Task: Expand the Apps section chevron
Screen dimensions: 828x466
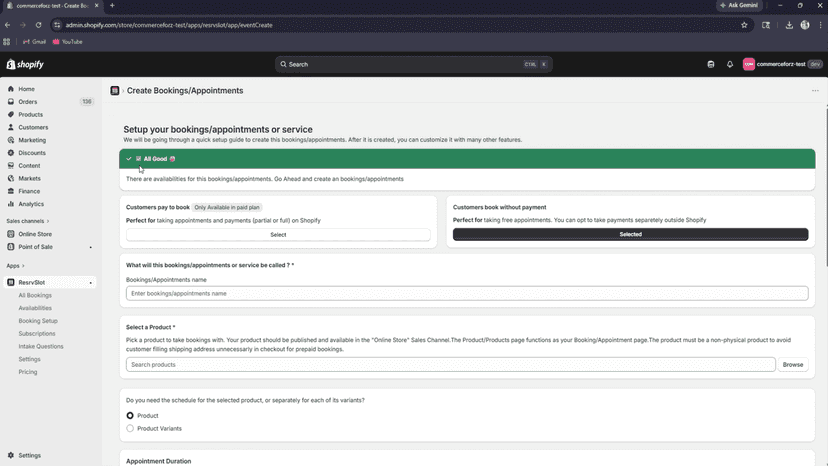Action: [x=23, y=266]
